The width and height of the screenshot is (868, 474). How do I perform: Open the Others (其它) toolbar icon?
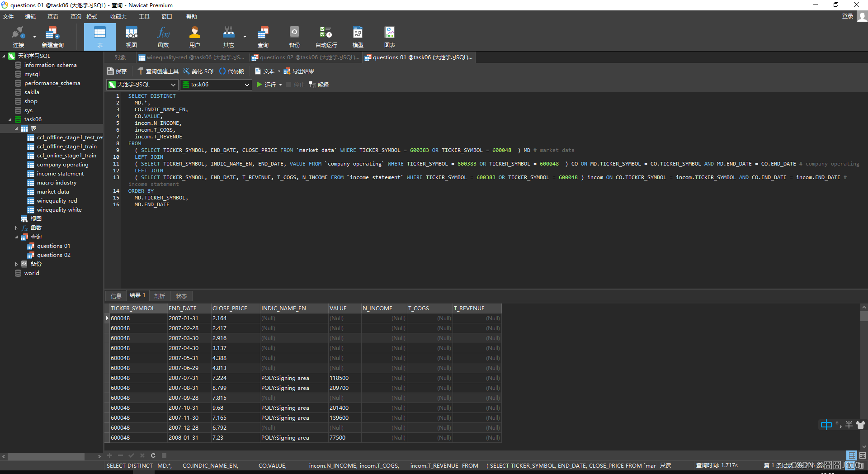(x=229, y=37)
